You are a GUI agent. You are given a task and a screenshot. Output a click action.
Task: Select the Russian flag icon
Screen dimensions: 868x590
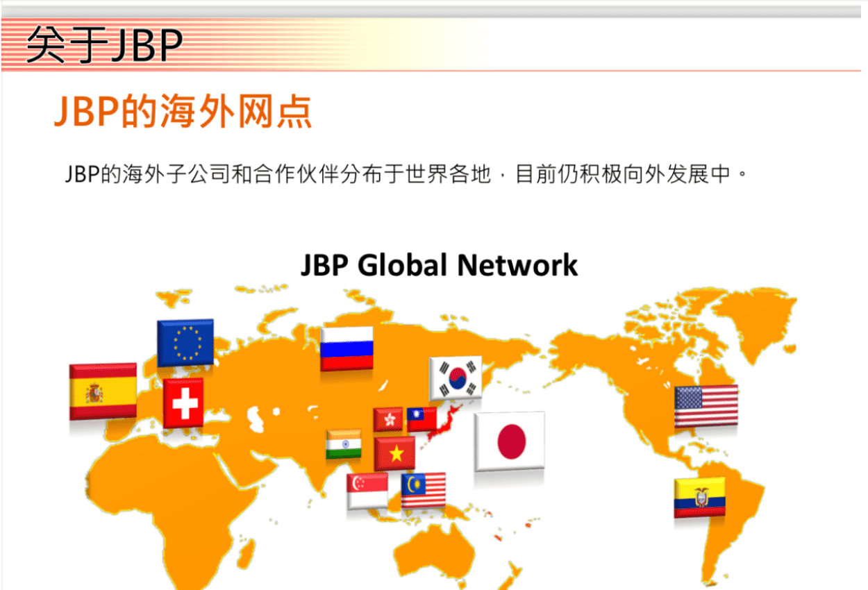347,348
